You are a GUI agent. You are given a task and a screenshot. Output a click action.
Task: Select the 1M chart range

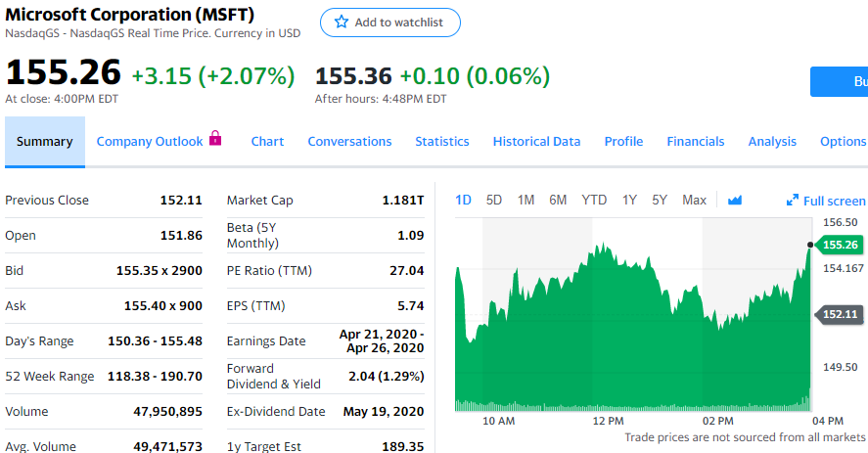pyautogui.click(x=525, y=201)
